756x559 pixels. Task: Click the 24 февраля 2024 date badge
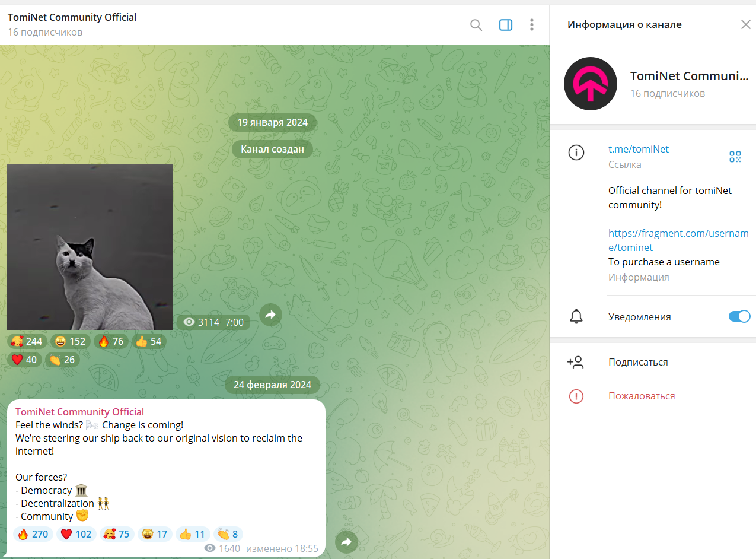click(x=272, y=385)
